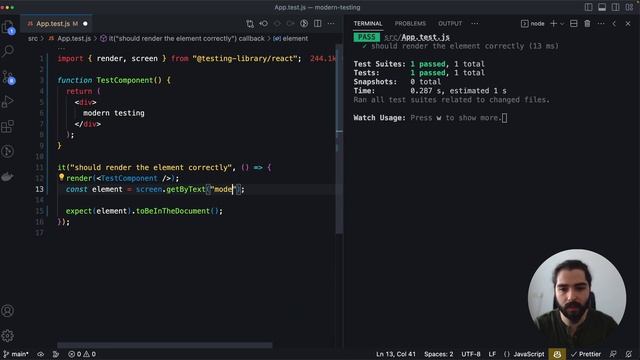
Task: Toggle secondary side bar layout icon
Action: [x=616, y=7]
